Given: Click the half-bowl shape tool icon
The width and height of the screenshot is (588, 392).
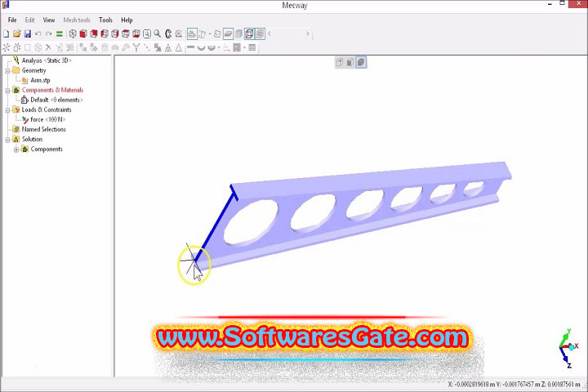Looking at the screenshot, I should [212, 47].
